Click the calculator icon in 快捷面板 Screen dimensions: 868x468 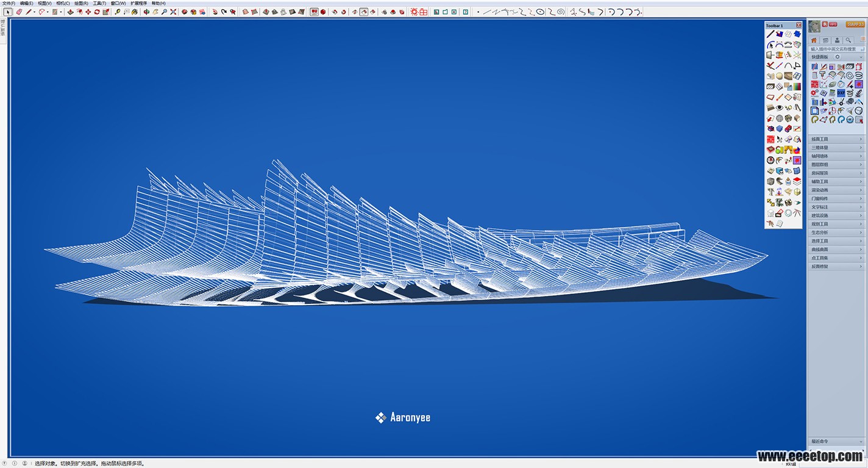[832, 93]
